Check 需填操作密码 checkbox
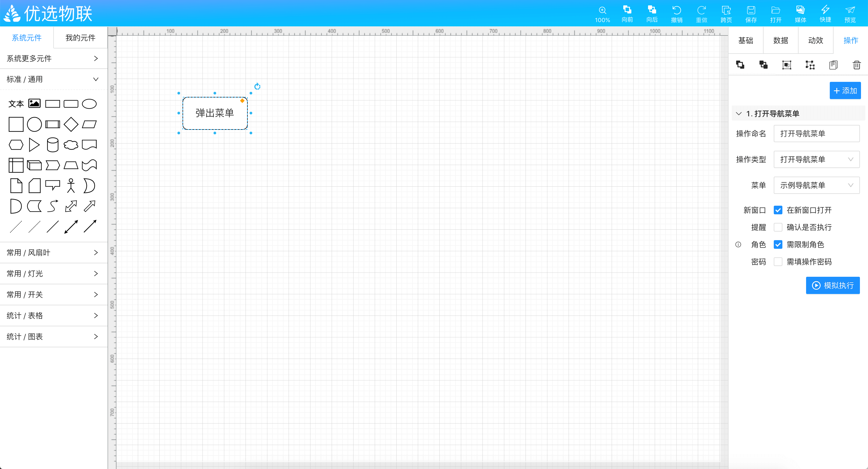868x469 pixels. (x=778, y=262)
